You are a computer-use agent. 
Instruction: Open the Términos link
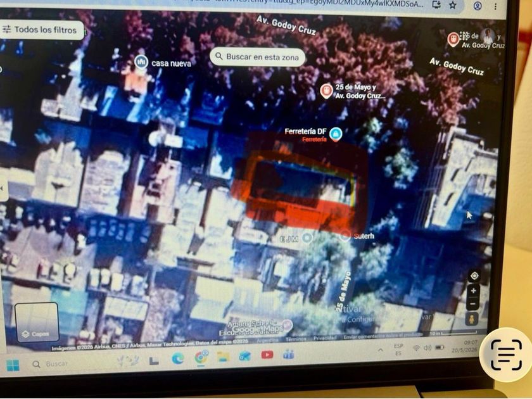click(296, 339)
